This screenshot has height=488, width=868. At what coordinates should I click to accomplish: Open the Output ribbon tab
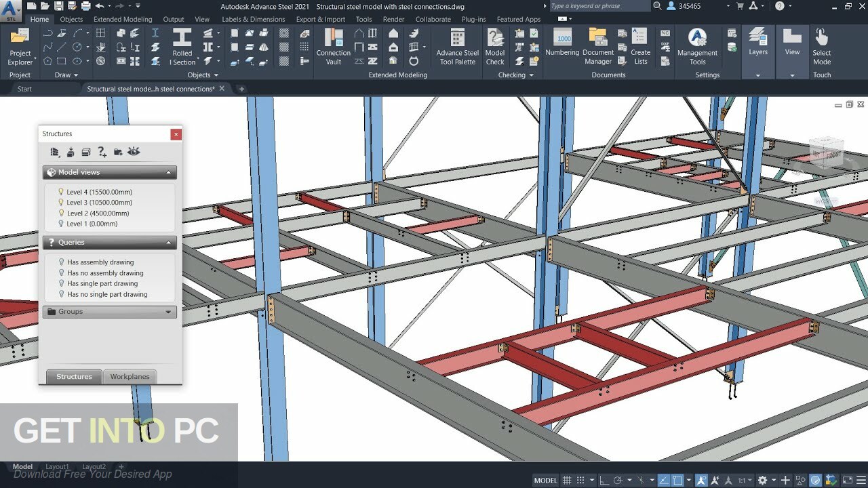coord(174,20)
